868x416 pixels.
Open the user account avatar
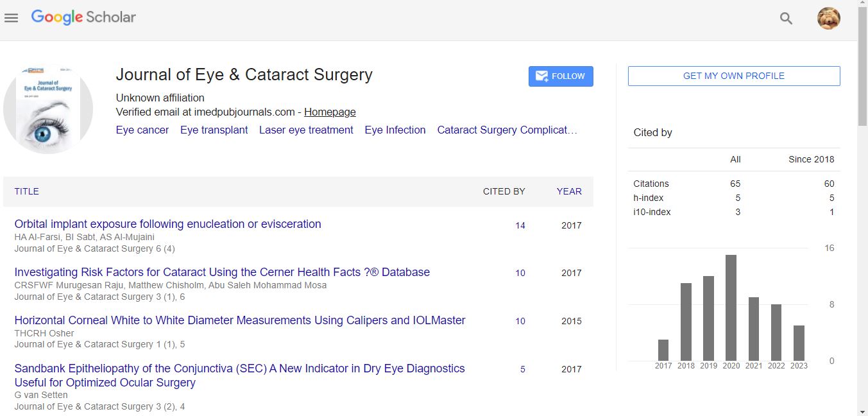point(828,19)
